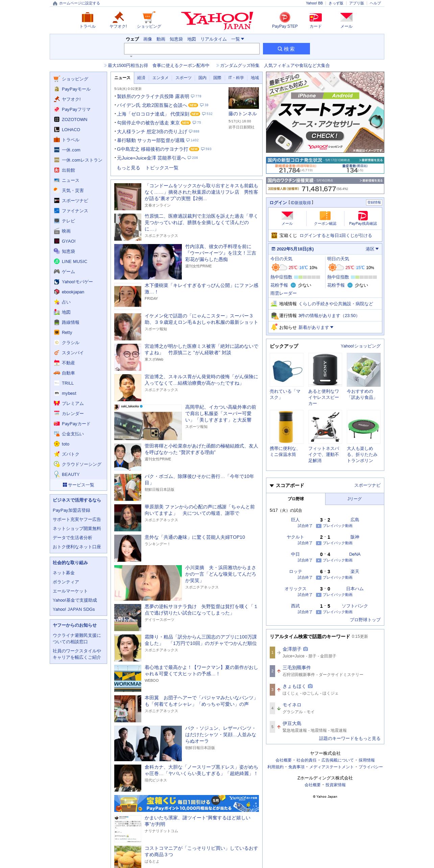The height and width of the screenshot is (868, 434).
Task: Open the カード icon in header
Action: (x=315, y=17)
